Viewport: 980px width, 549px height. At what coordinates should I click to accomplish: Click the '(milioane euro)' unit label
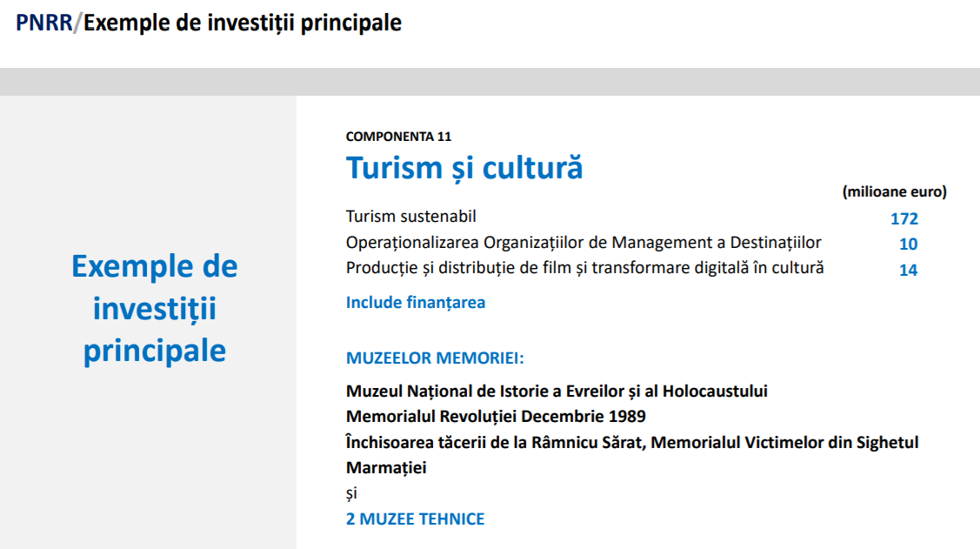895,191
